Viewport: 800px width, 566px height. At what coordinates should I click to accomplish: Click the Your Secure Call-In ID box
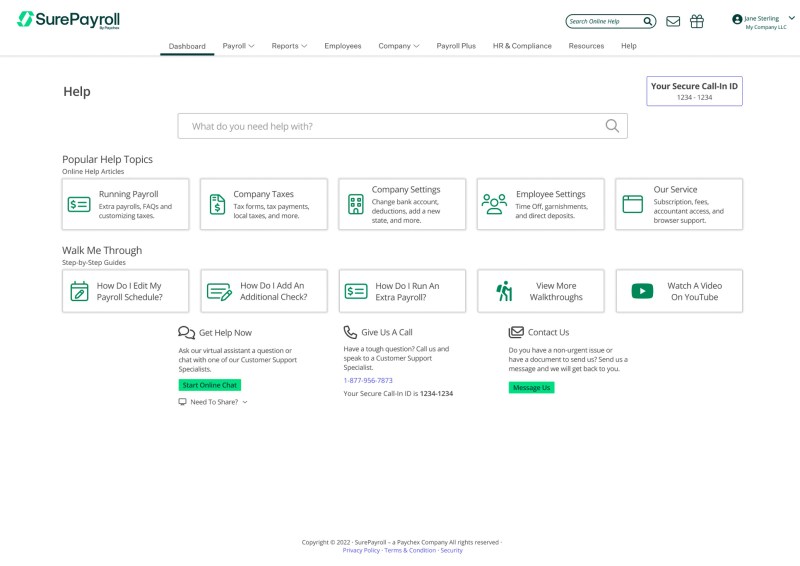(x=694, y=91)
